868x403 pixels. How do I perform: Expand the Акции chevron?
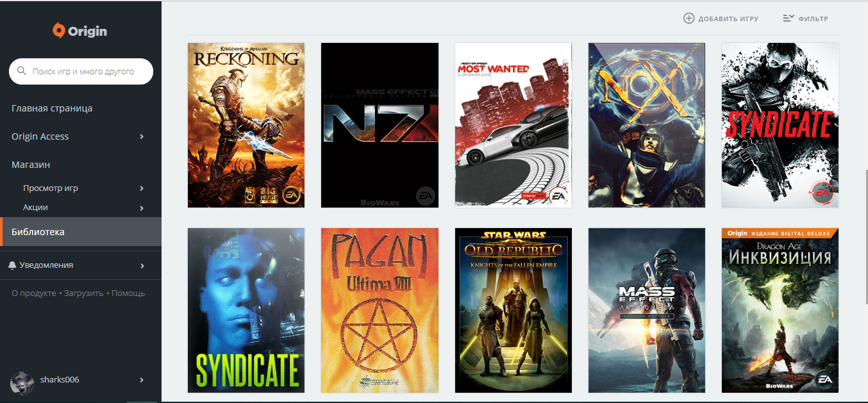(142, 208)
